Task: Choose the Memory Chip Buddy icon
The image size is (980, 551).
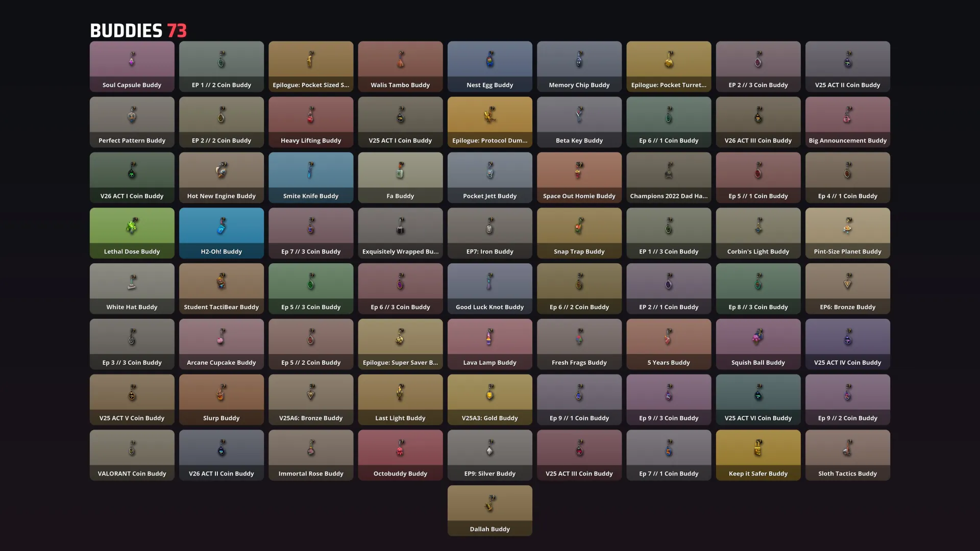Action: tap(579, 60)
